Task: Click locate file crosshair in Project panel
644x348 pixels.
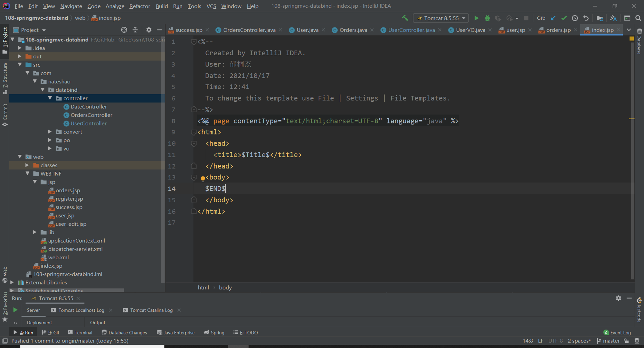Action: coord(124,30)
